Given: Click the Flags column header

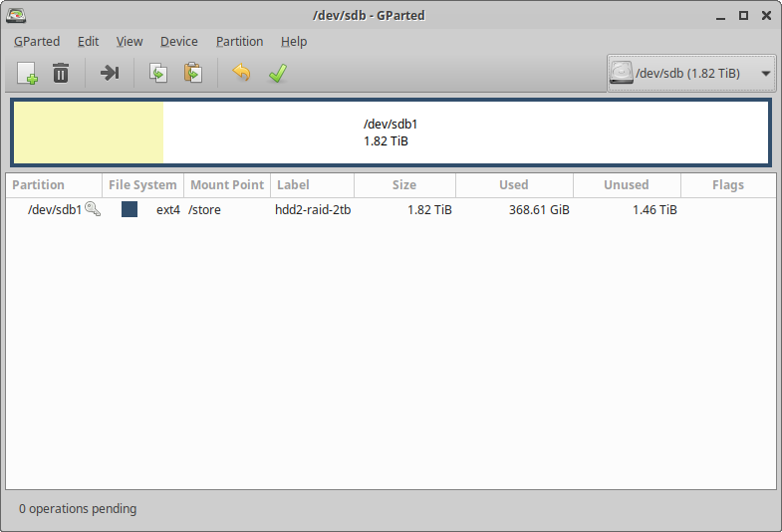Looking at the screenshot, I should [x=728, y=185].
